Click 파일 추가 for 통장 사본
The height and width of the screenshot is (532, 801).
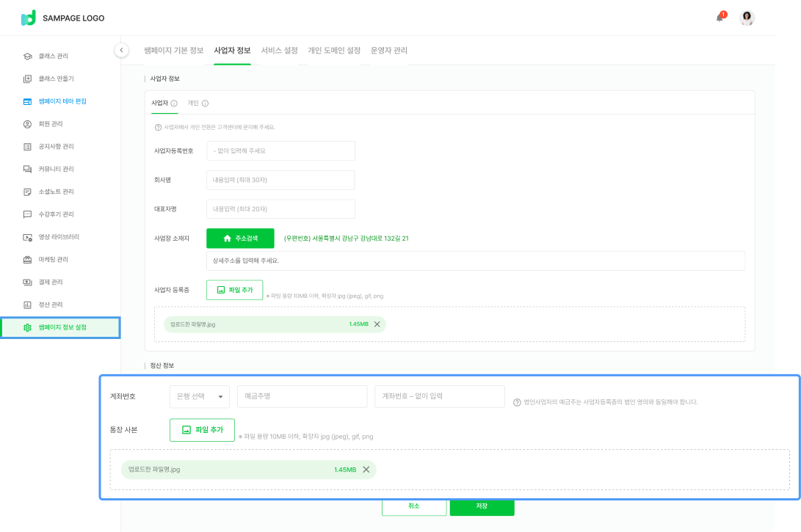(203, 430)
